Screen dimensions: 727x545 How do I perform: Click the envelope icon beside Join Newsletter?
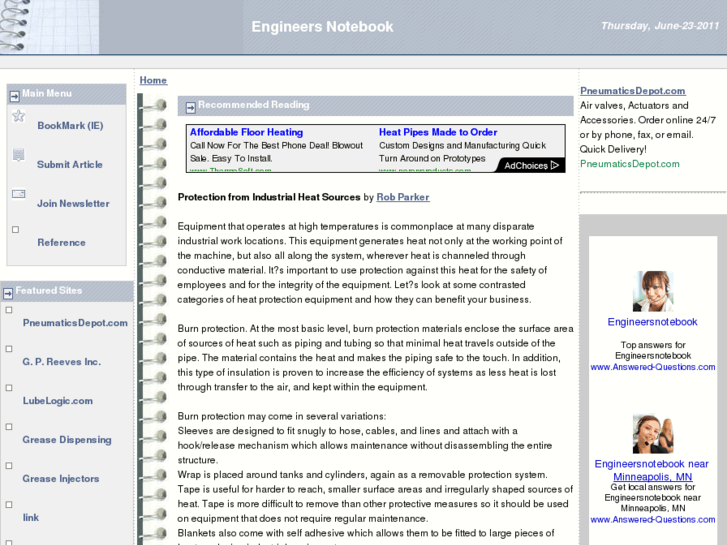tap(19, 193)
